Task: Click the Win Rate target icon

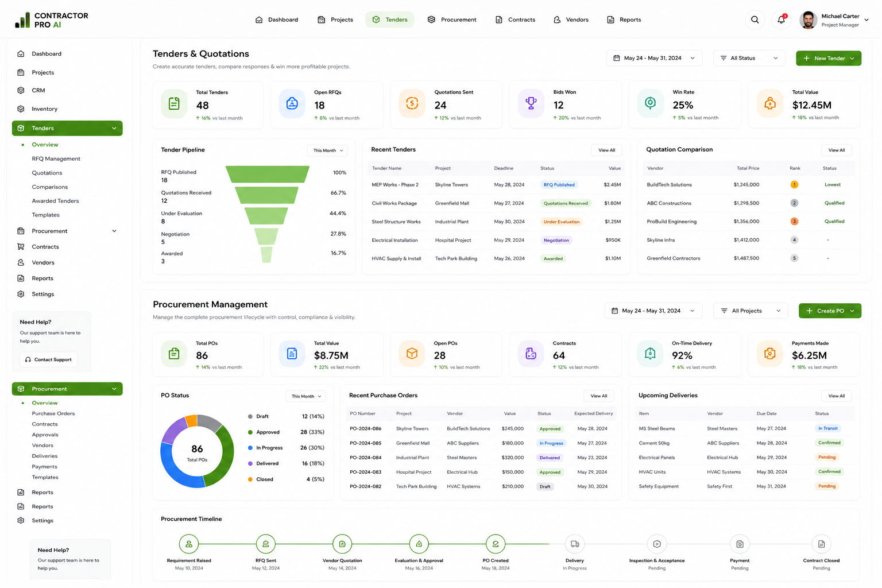Action: pos(650,103)
